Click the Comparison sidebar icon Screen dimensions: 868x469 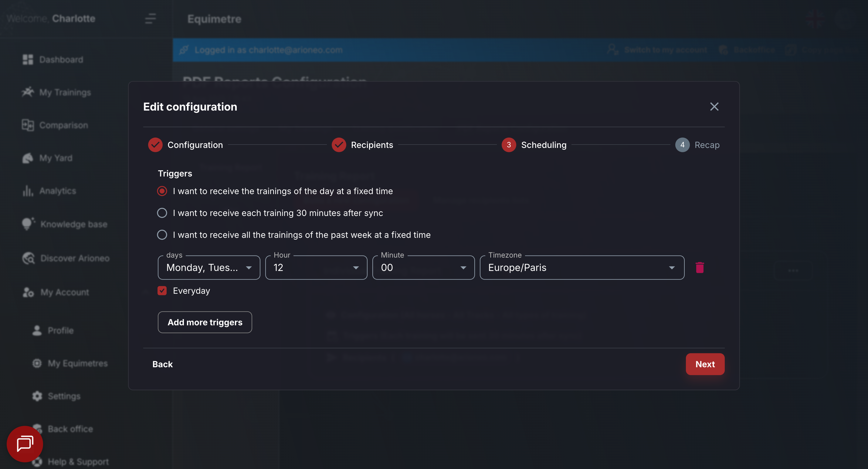coord(28,125)
